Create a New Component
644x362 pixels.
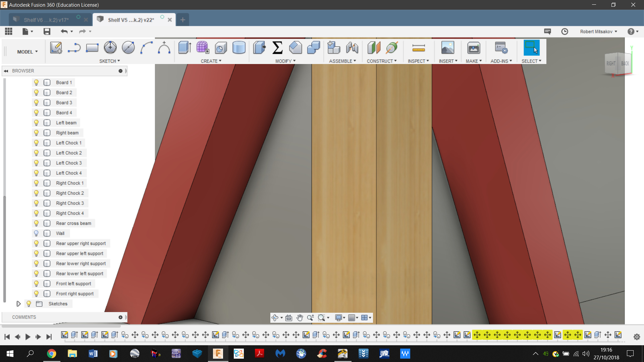click(x=334, y=48)
